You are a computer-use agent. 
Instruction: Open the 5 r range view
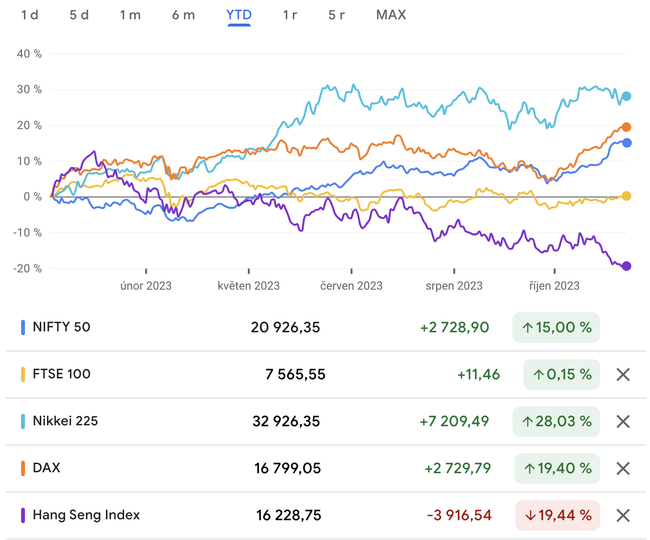tap(337, 15)
